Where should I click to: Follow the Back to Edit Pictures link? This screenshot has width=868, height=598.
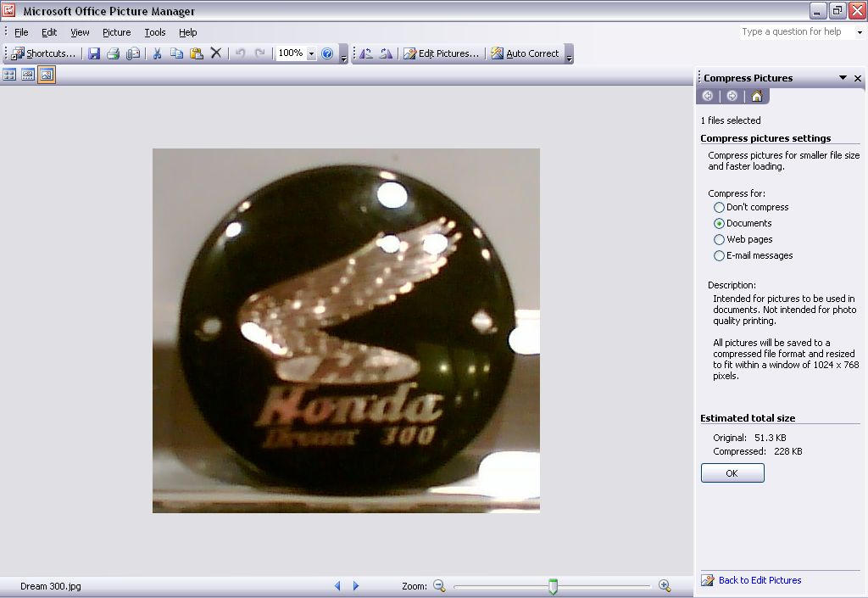click(759, 580)
